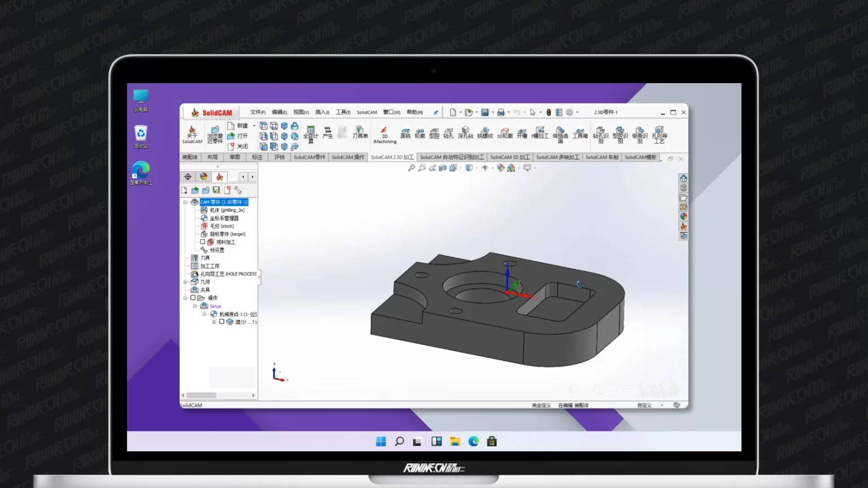Image resolution: width=868 pixels, height=488 pixels.
Task: Add a 3D轮廓 contour operation
Action: coord(505,133)
